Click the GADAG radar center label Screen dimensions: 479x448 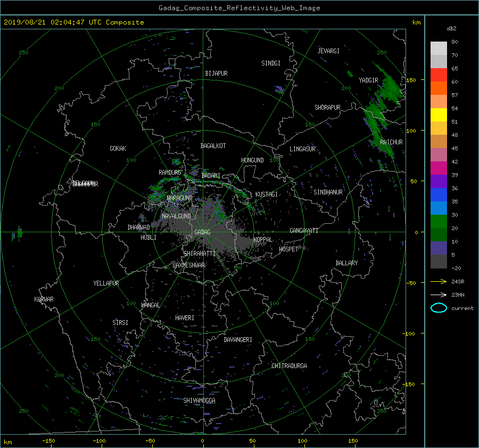[202, 232]
